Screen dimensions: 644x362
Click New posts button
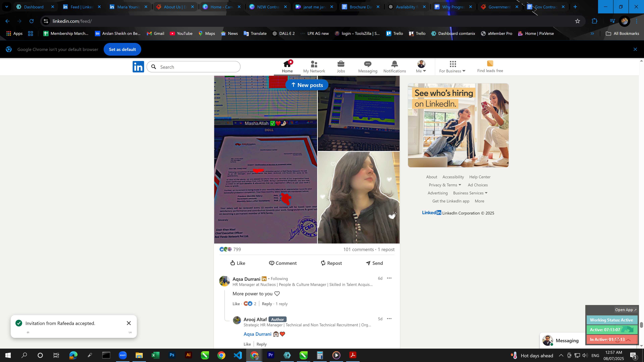tap(307, 85)
